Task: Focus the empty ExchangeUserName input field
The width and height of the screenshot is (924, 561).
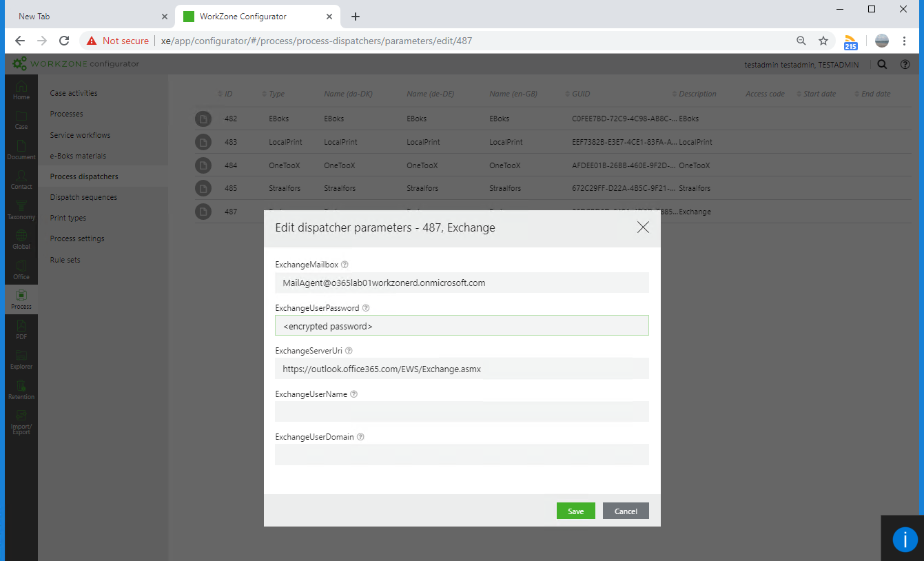Action: click(462, 411)
